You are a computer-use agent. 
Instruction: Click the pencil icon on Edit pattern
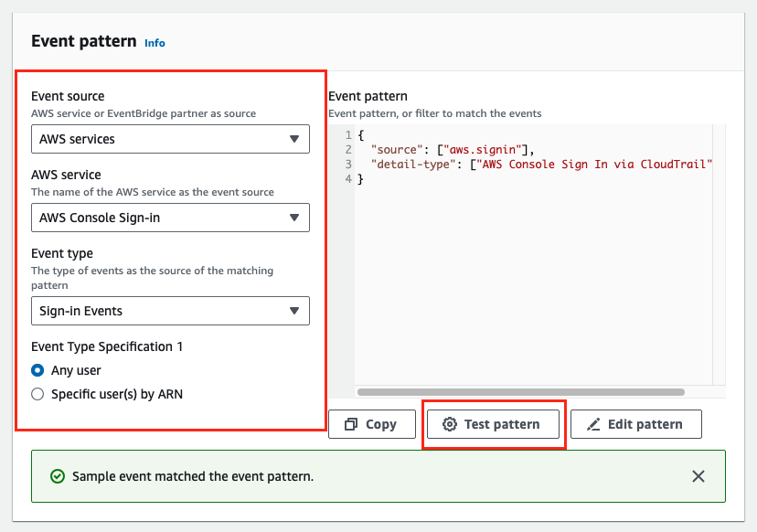click(x=593, y=423)
